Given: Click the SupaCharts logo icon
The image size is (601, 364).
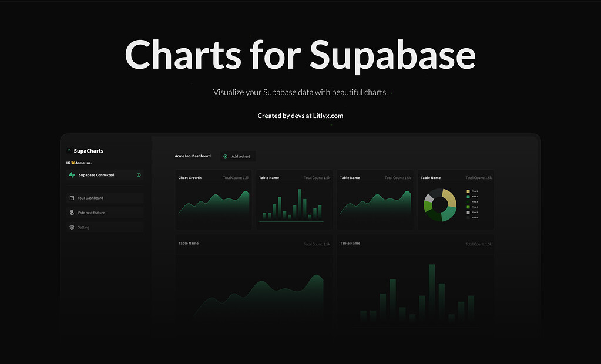Looking at the screenshot, I should pos(69,150).
